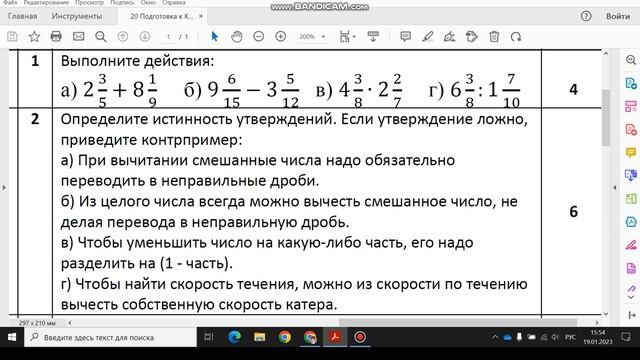
Task: Add a comment note bubble
Action: (405, 37)
